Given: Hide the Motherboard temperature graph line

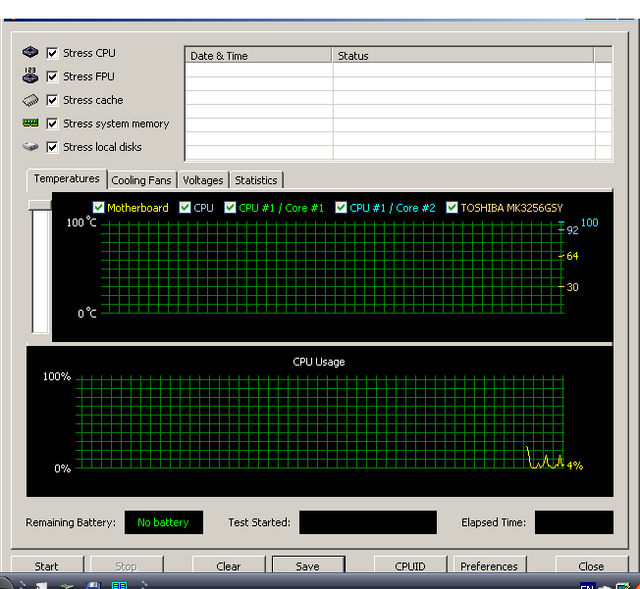Looking at the screenshot, I should (x=98, y=208).
